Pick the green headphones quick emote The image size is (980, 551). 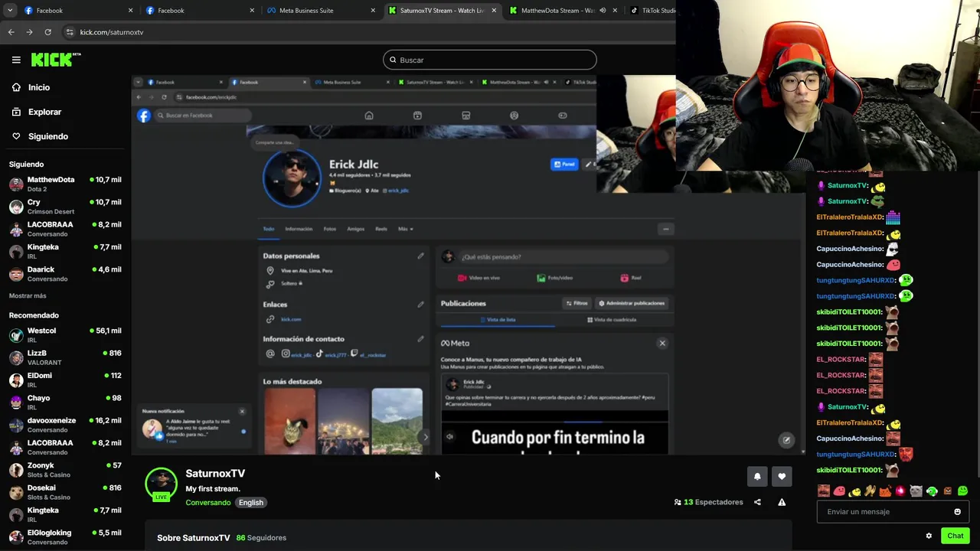point(932,491)
